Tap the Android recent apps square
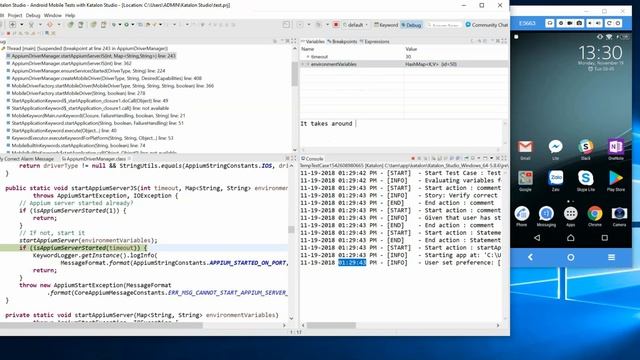640x360 pixels. [604, 238]
